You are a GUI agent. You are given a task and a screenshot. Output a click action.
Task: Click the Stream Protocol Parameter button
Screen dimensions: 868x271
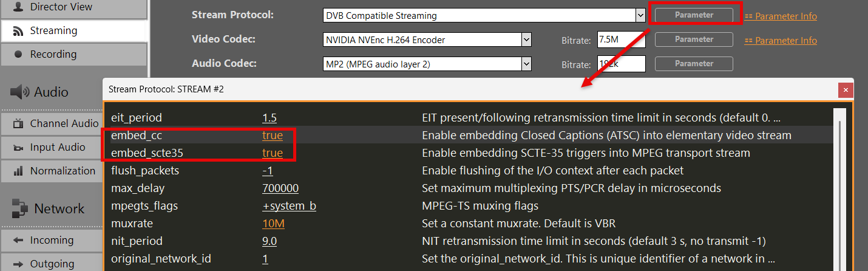pyautogui.click(x=694, y=15)
